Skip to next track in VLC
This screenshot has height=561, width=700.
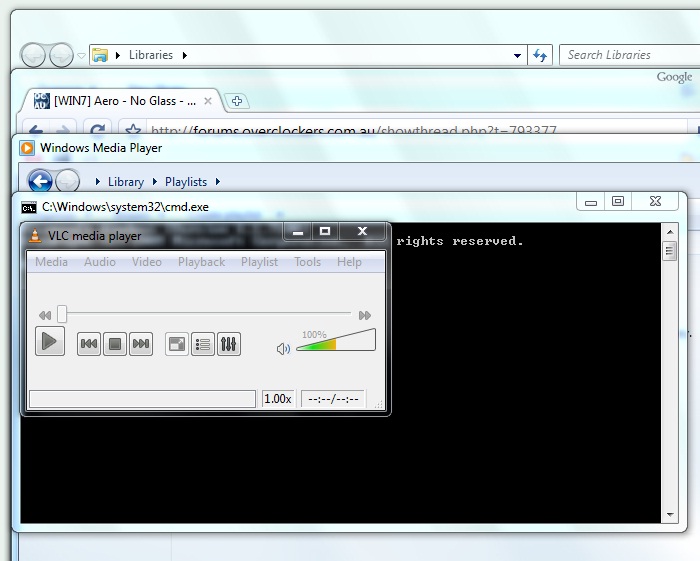[141, 344]
